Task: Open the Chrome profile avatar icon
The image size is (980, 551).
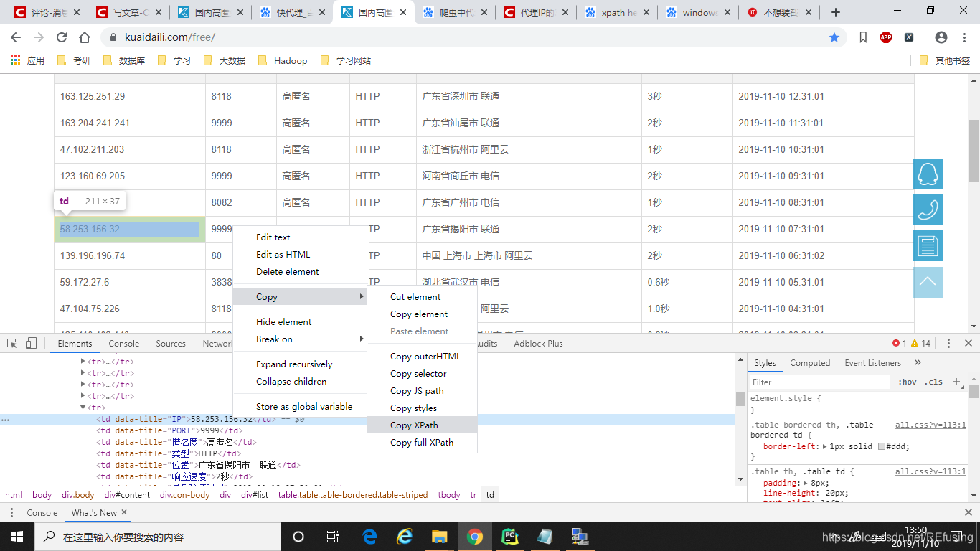Action: point(941,37)
